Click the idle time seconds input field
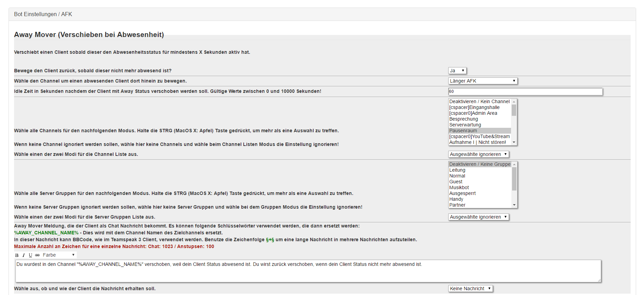This screenshot has height=295, width=644. click(x=525, y=91)
